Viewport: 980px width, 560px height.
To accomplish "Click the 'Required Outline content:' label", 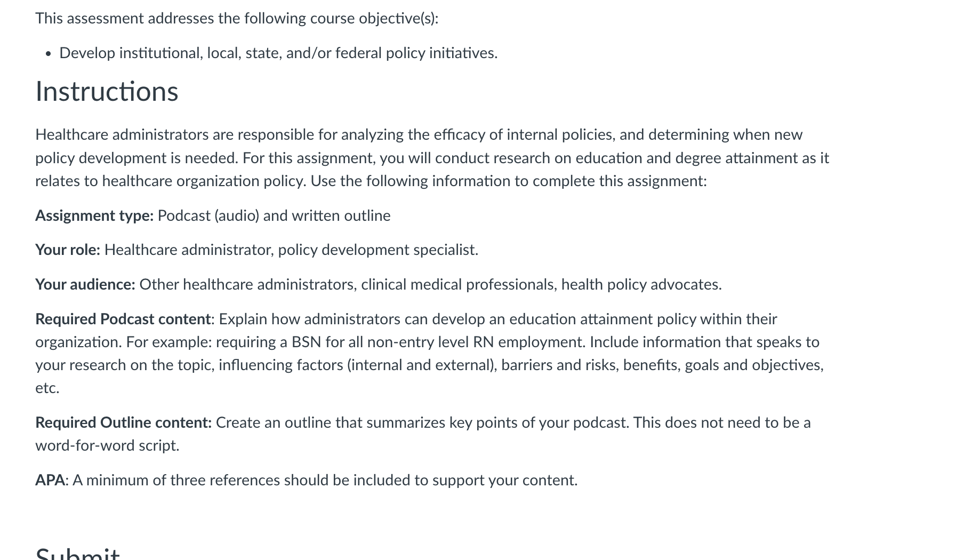I will [x=124, y=422].
